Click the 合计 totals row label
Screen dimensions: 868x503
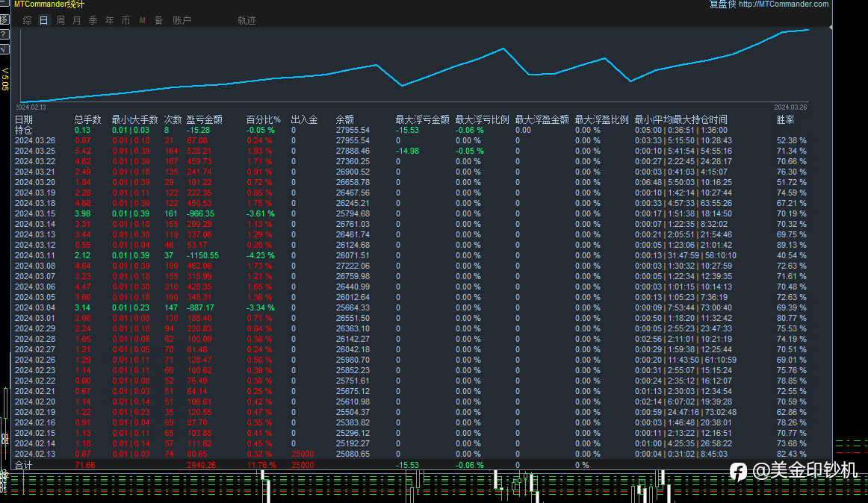pos(24,465)
